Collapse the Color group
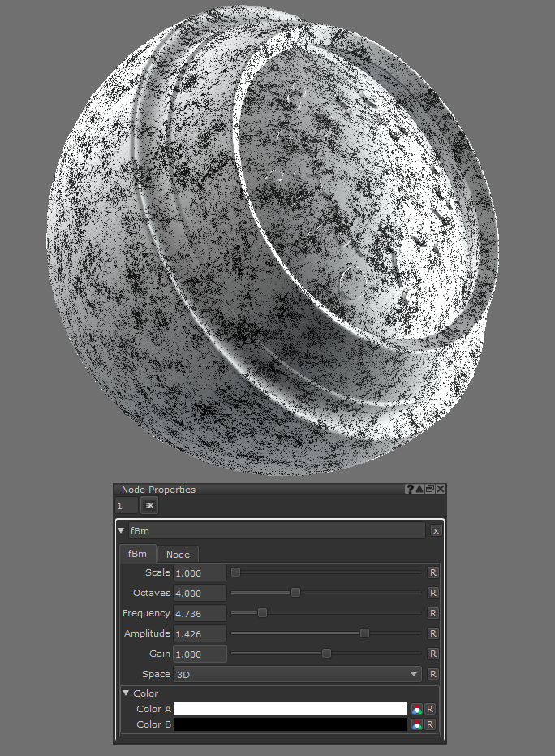555x756 pixels. click(126, 693)
